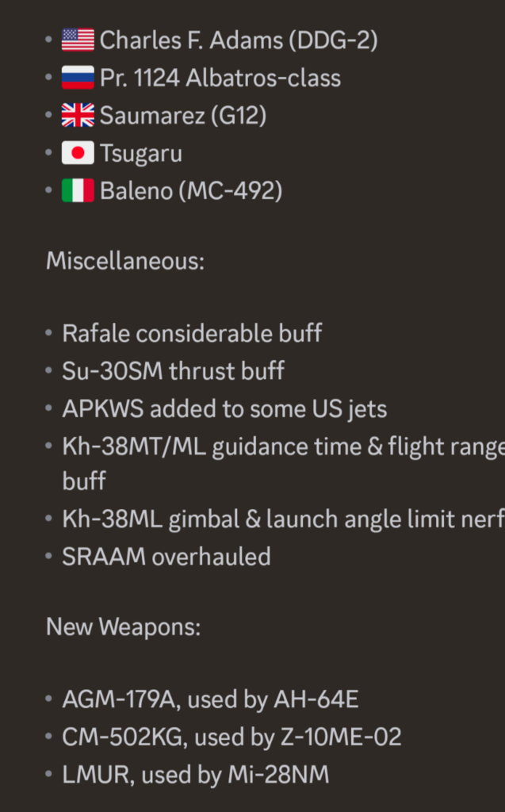Click LMUR, used by Mi-28NM entry
505x812 pixels.
click(195, 775)
